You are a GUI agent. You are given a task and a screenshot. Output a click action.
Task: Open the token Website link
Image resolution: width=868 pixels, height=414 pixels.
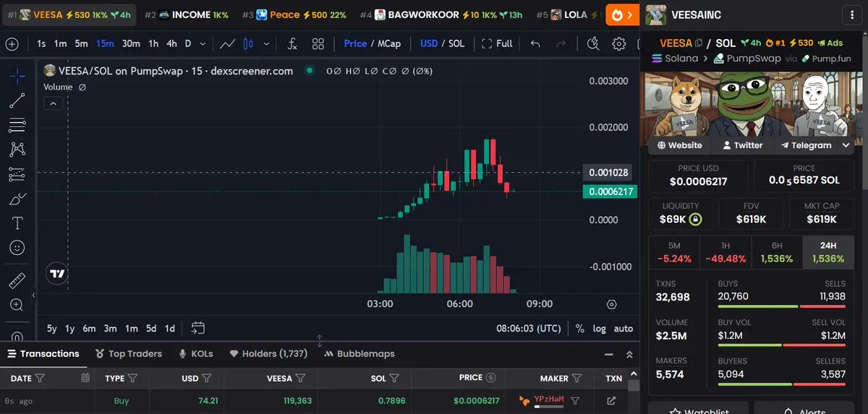point(679,145)
